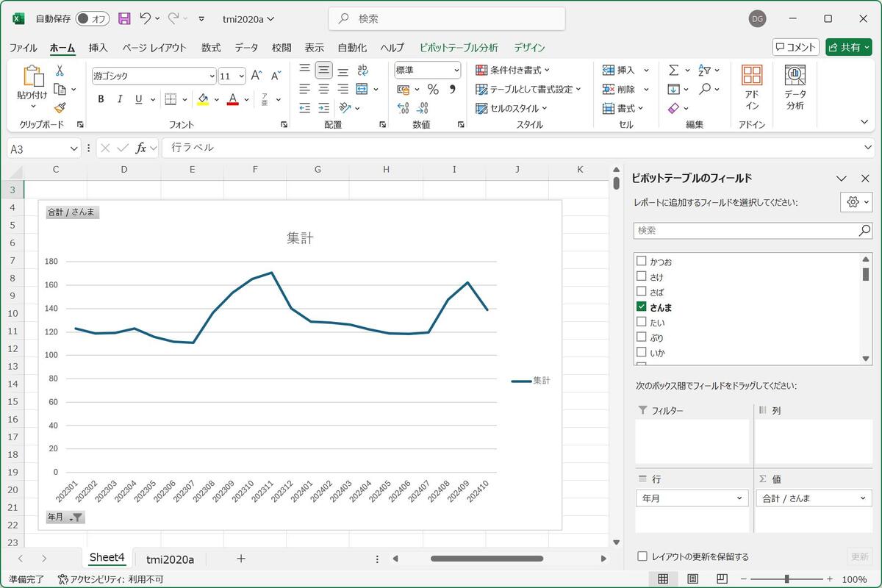The height and width of the screenshot is (588, 882).
Task: Click the Comma style icon
Action: point(453,90)
